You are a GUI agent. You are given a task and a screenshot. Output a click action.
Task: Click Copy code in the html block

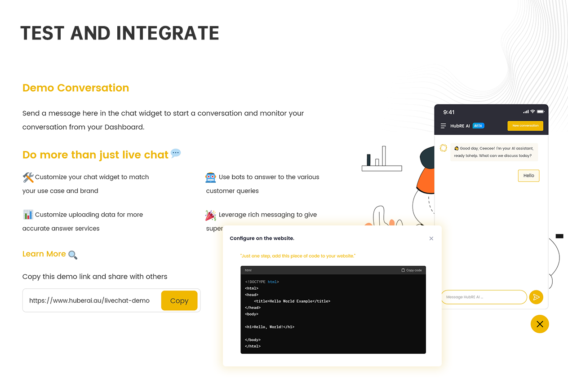tap(411, 270)
